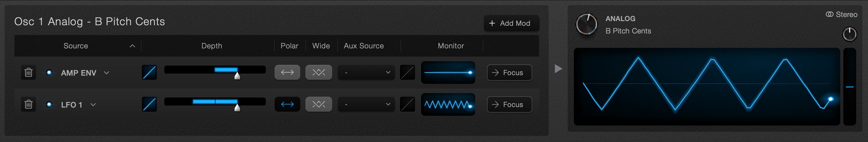Toggle LFO 1 source enable dot
This screenshot has width=868, height=142.
pos(49,104)
